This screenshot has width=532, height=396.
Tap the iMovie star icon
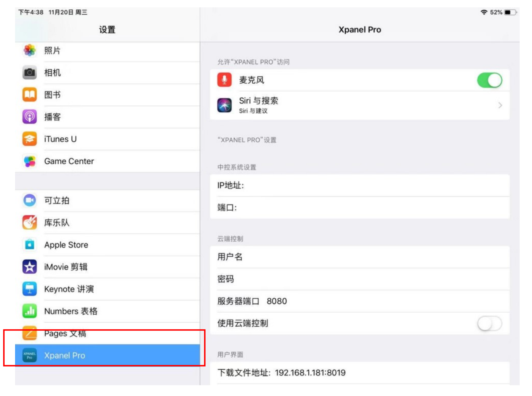pos(30,267)
